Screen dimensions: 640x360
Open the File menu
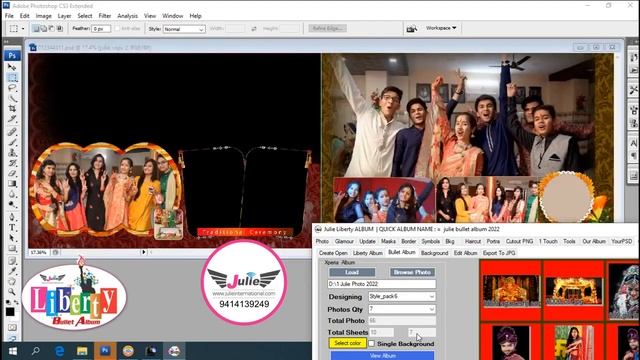[9, 16]
